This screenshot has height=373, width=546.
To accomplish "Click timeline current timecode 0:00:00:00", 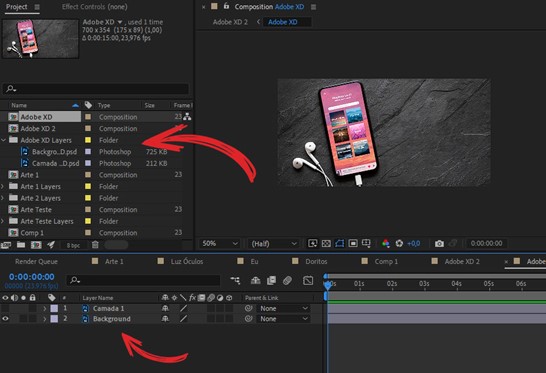I will pyautogui.click(x=32, y=277).
